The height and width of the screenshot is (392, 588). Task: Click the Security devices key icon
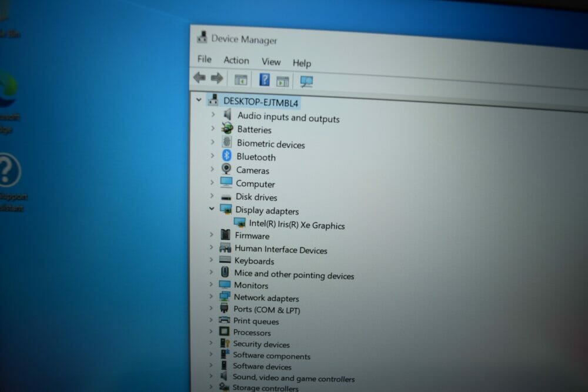(224, 343)
